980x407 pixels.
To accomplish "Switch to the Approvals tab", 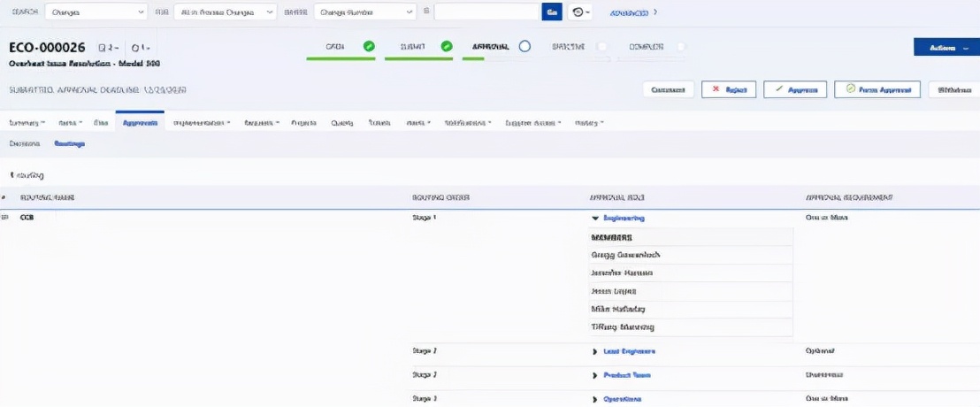I will (x=140, y=123).
